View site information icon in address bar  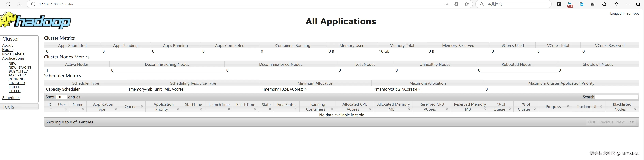[33, 4]
